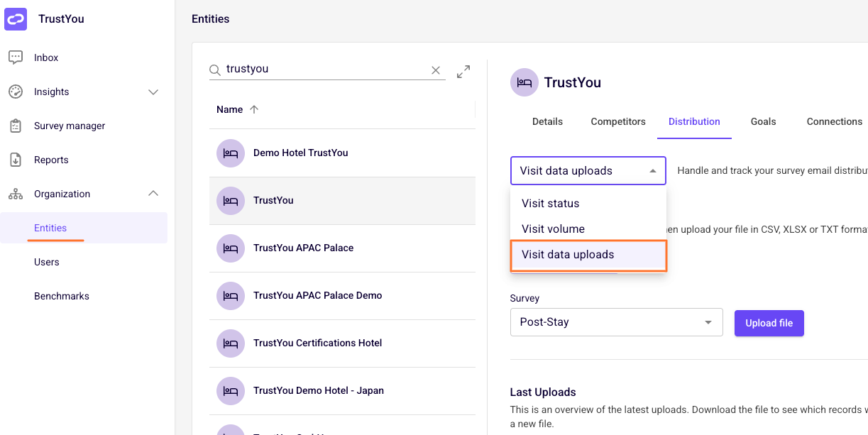Click the Insights gauge icon
868x435 pixels.
point(16,92)
